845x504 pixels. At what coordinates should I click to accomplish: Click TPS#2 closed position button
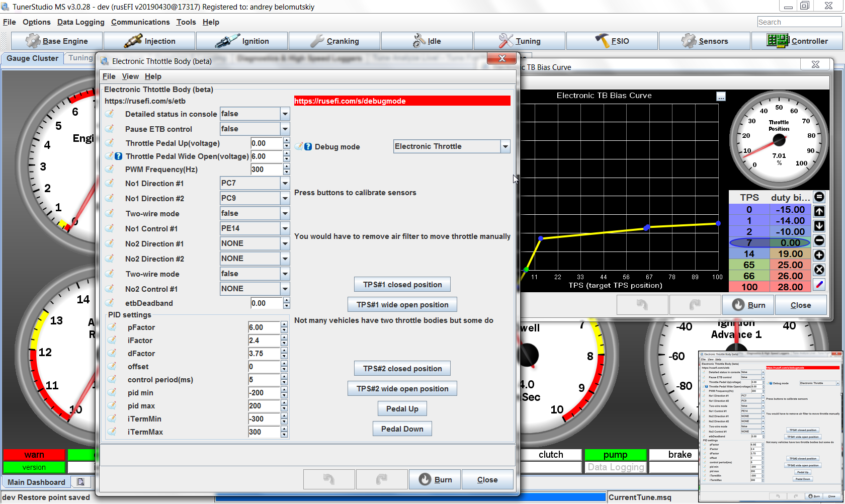point(402,369)
